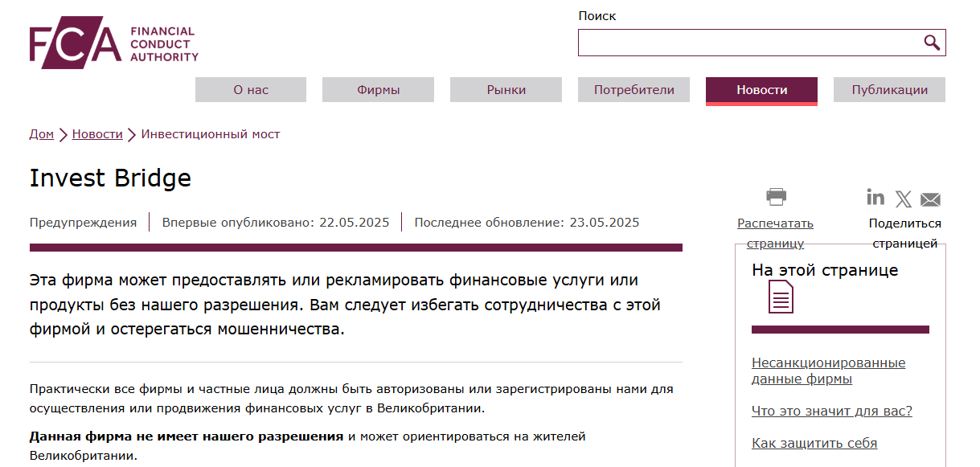Click the FCA Financial Conduct Authority logo
Viewport: 980px width, 467px height.
pos(114,43)
